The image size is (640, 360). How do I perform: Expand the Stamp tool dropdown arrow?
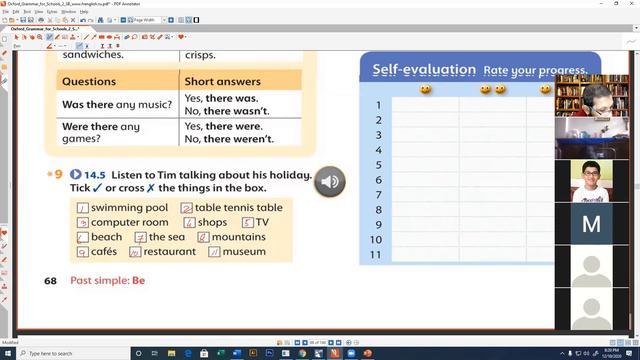[x=78, y=37]
